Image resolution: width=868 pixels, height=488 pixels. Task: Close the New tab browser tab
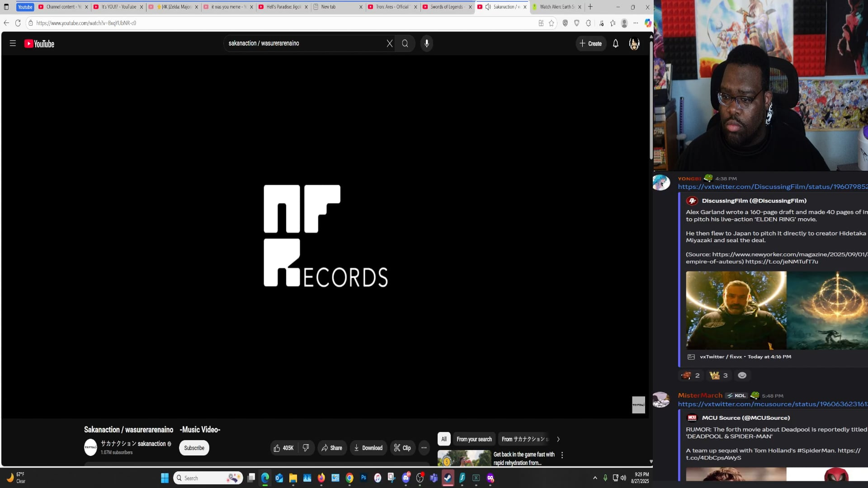pos(361,7)
